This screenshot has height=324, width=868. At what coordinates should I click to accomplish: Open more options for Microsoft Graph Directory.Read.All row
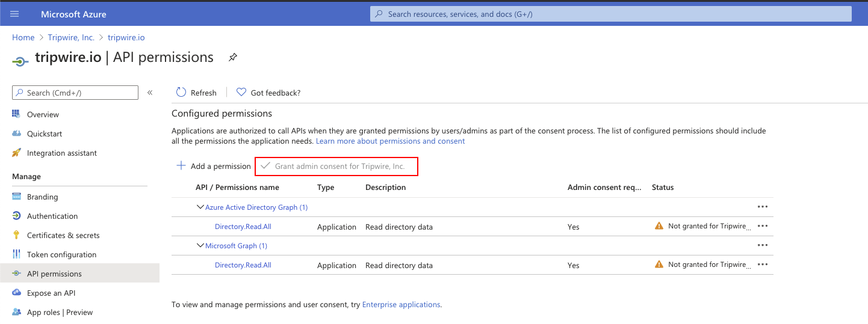click(763, 264)
